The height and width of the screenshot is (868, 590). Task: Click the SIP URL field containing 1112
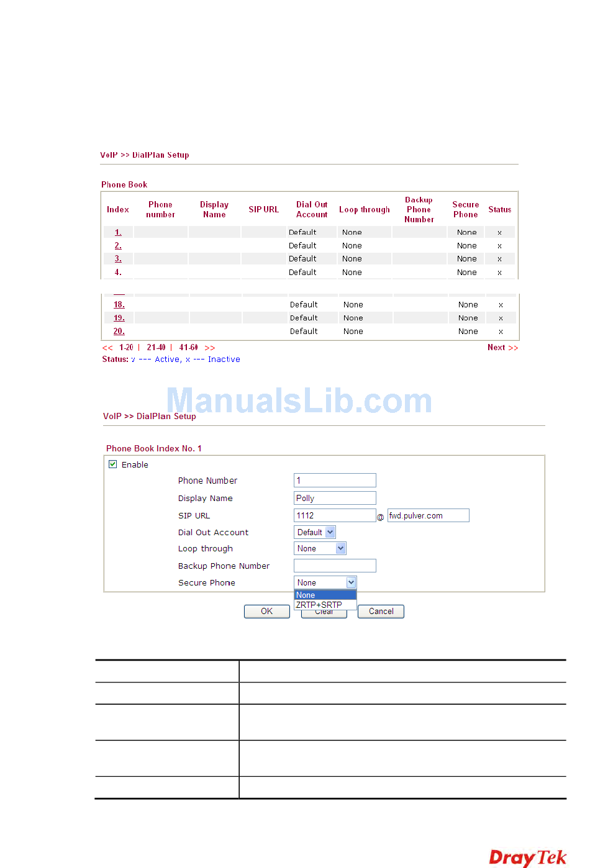pyautogui.click(x=335, y=515)
